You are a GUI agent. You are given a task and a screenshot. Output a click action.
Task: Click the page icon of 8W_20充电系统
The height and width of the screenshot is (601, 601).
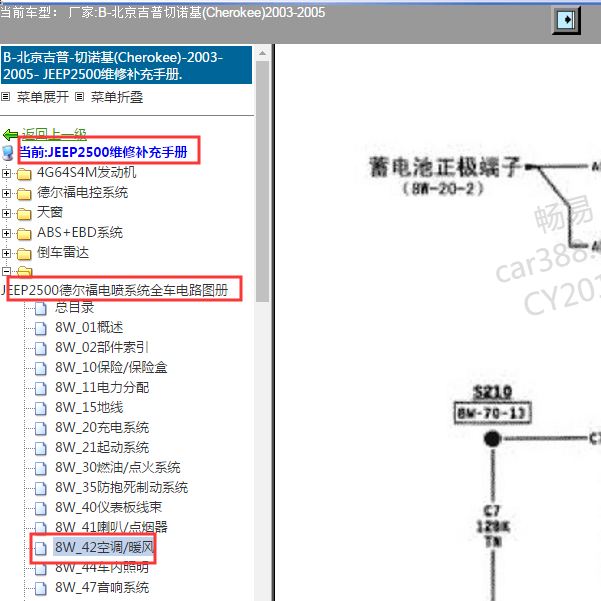tap(41, 428)
